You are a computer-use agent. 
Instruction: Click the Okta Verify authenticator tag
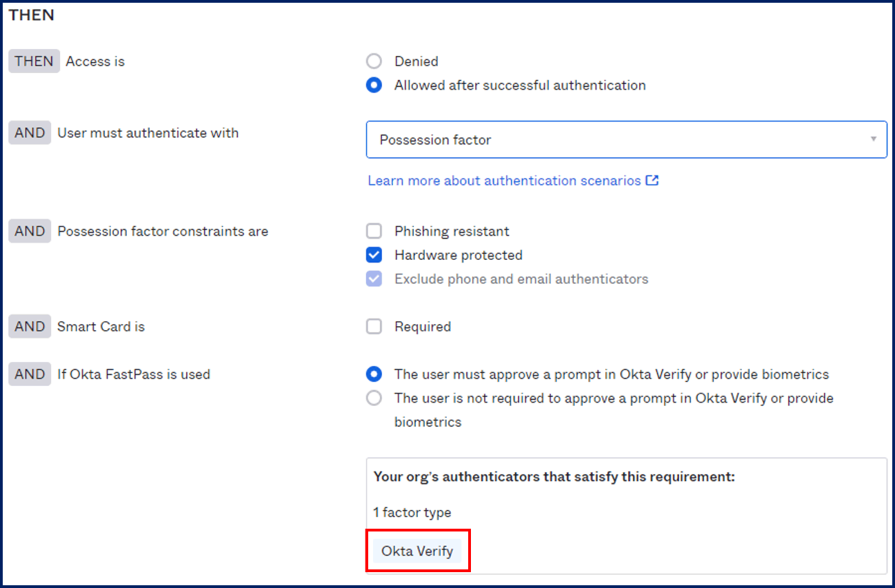point(417,551)
